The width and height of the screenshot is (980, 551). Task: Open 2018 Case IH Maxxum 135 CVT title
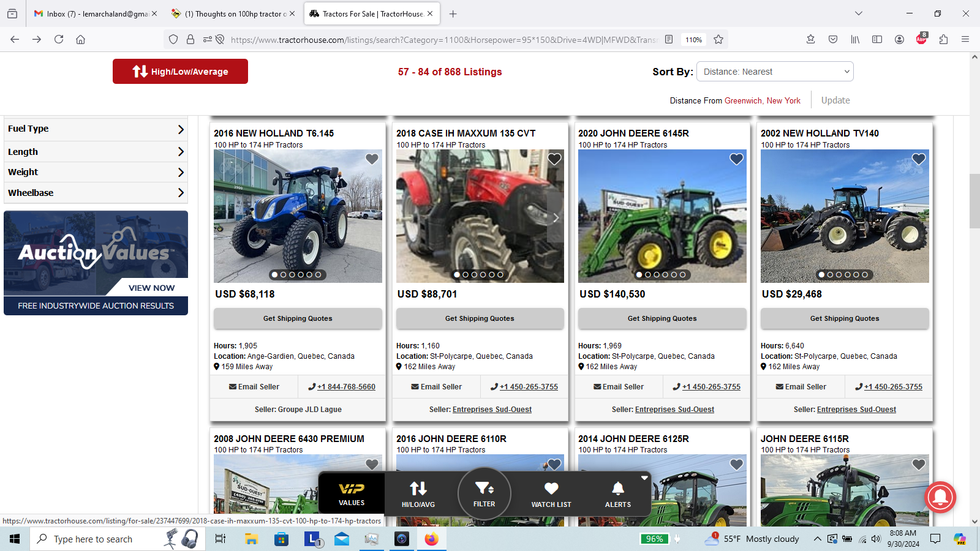[x=466, y=133]
